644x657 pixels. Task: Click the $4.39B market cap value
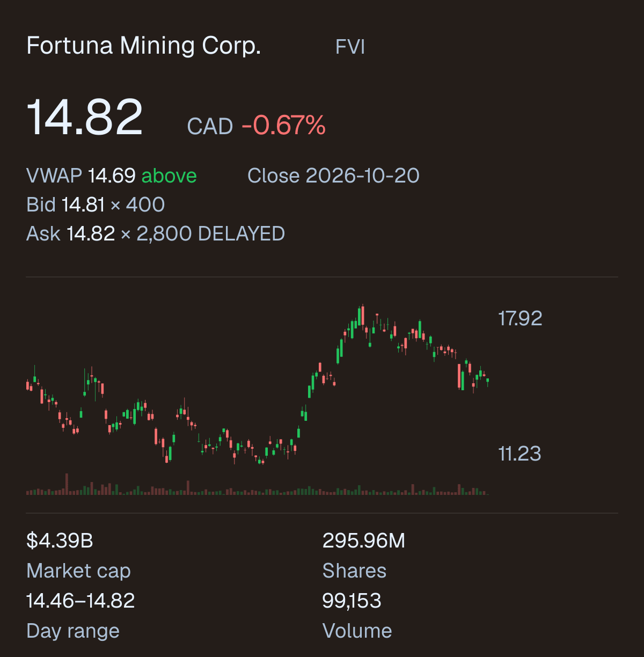60,541
